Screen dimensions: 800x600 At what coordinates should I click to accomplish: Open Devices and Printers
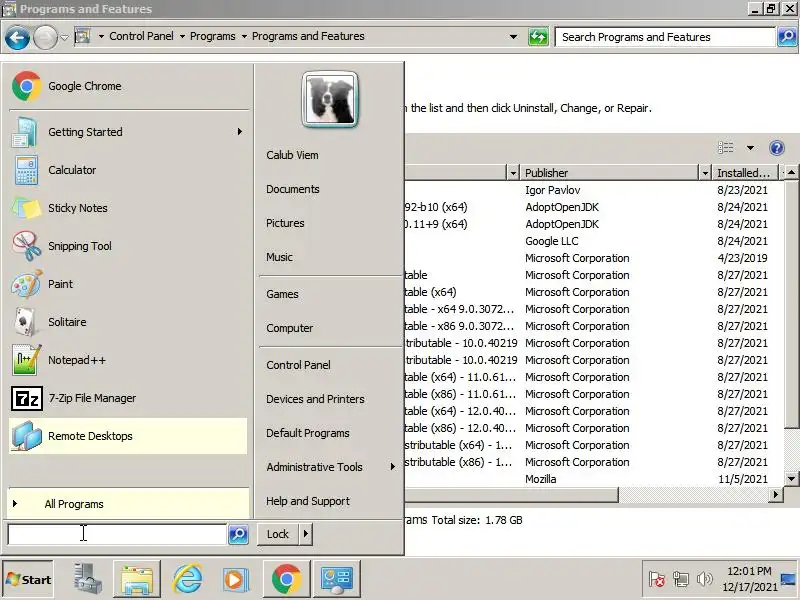(x=315, y=399)
